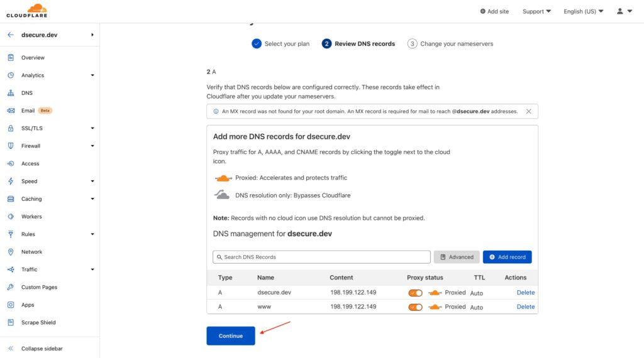Go to Change your nameservers step
644x358 pixels.
450,43
